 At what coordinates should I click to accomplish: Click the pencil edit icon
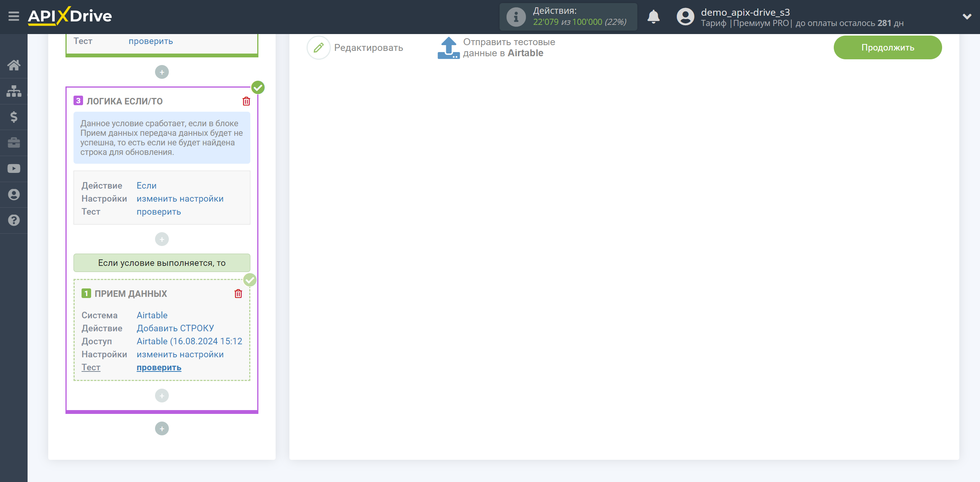(318, 48)
